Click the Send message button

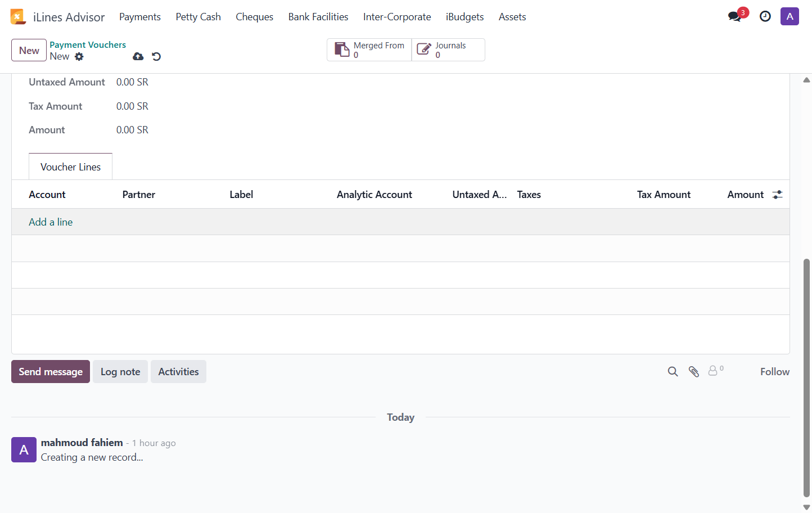[x=51, y=372]
